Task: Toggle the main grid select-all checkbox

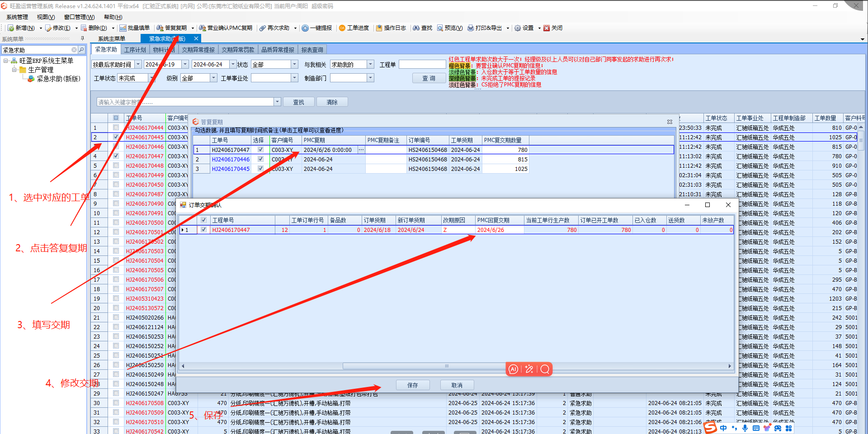Action: point(116,118)
